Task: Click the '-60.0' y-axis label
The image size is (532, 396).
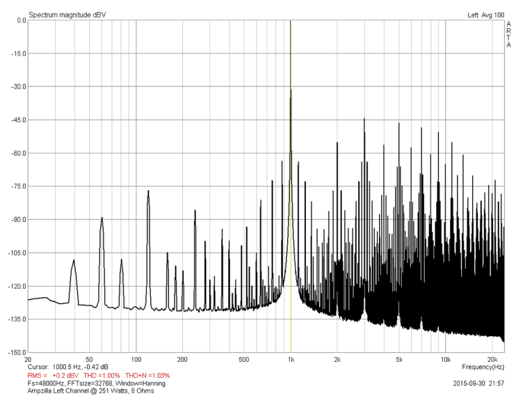Action: coord(18,153)
